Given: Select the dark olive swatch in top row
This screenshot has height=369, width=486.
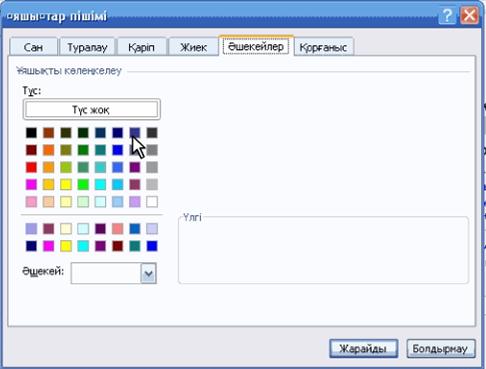Looking at the screenshot, I should click(66, 133).
